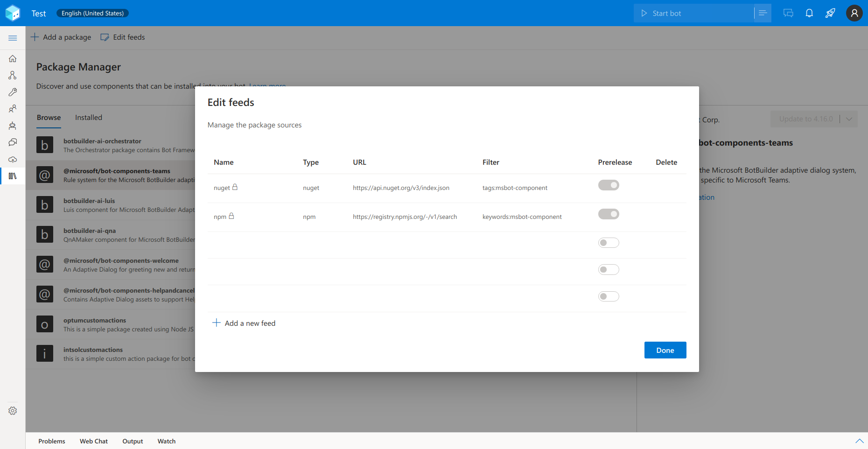868x449 pixels.
Task: Click the plus icon for Add a new feed
Action: pyautogui.click(x=217, y=323)
